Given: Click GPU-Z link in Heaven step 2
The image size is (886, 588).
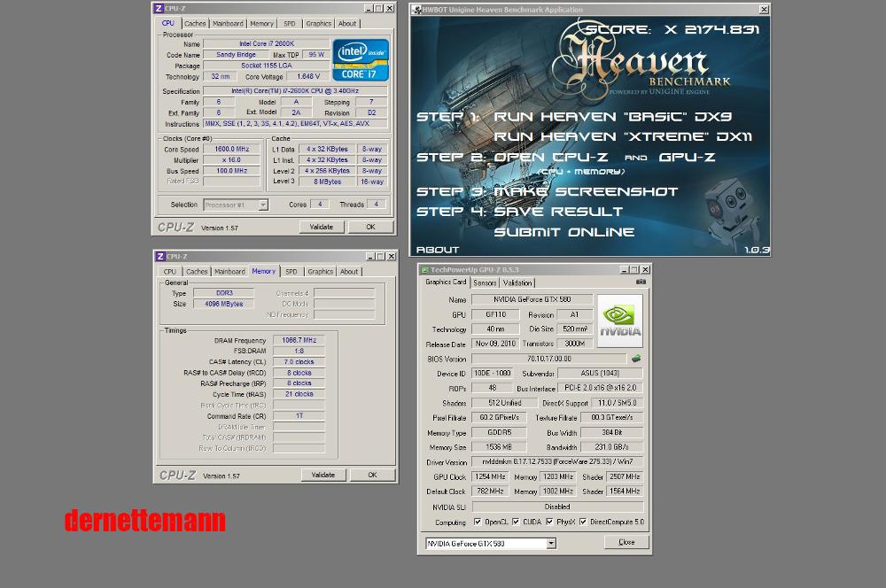Looking at the screenshot, I should 688,158.
